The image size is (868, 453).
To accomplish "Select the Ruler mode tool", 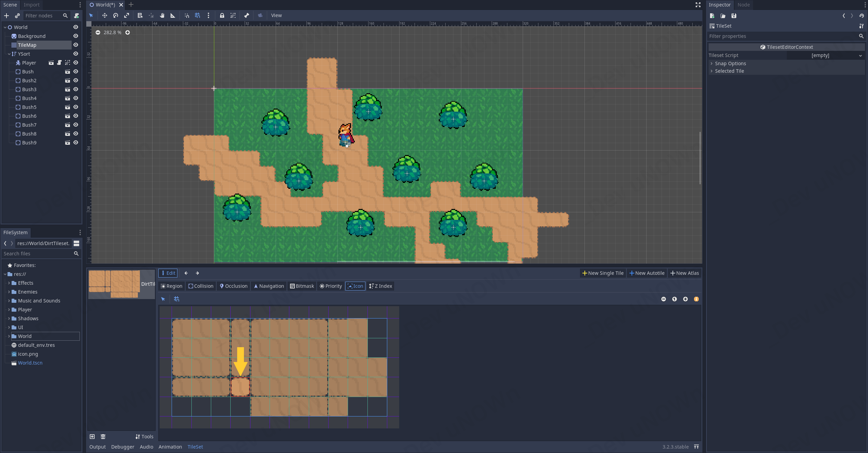I will pos(173,15).
